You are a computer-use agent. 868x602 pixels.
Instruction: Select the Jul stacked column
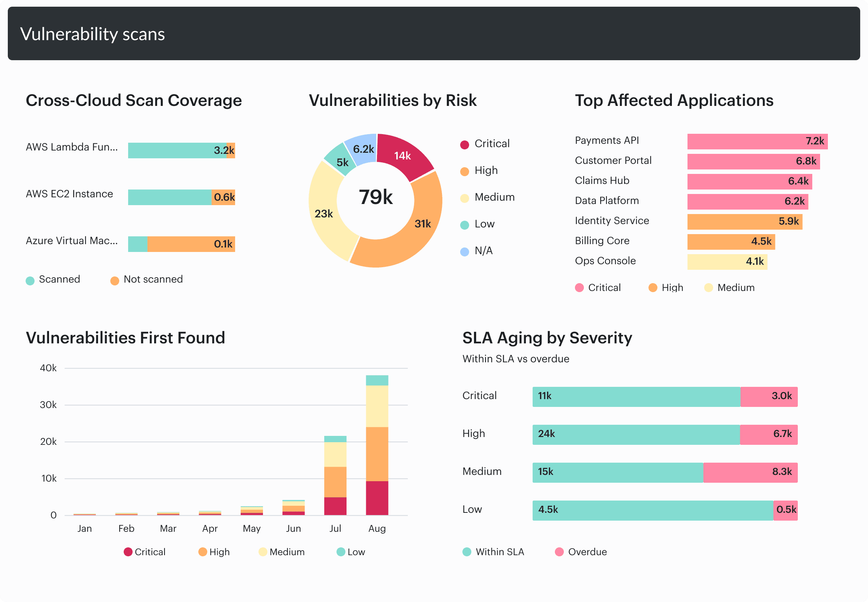335,476
